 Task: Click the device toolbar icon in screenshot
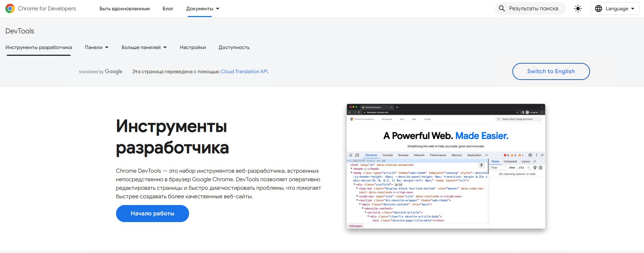point(357,155)
